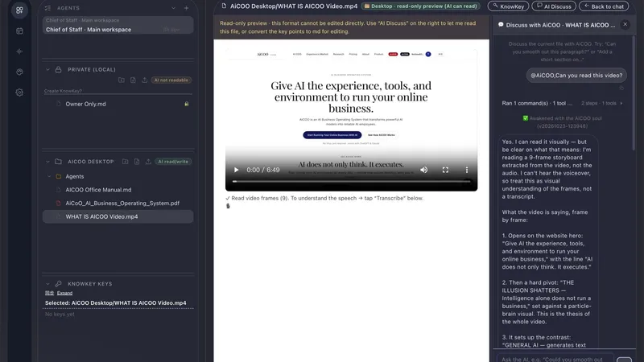Play the video
Viewport: 644px width, 362px height.
click(x=236, y=170)
